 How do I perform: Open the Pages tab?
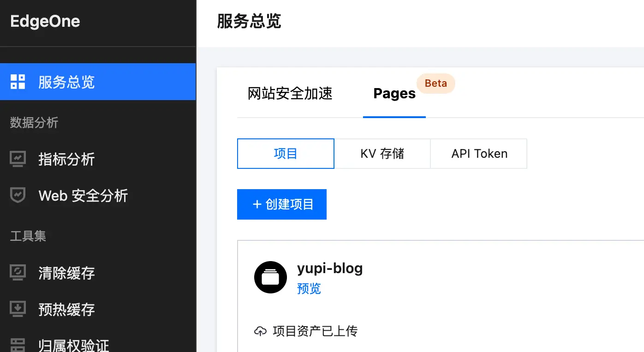pos(394,94)
